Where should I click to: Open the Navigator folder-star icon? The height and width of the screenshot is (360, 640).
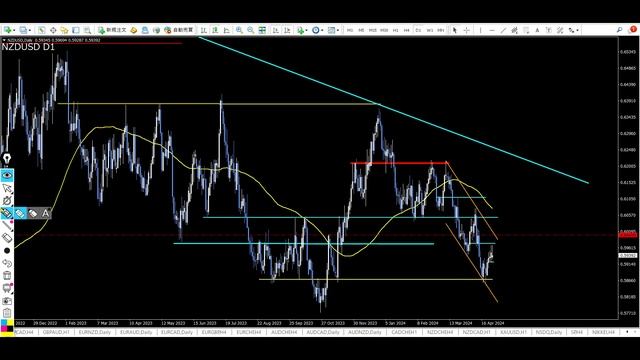click(x=64, y=30)
